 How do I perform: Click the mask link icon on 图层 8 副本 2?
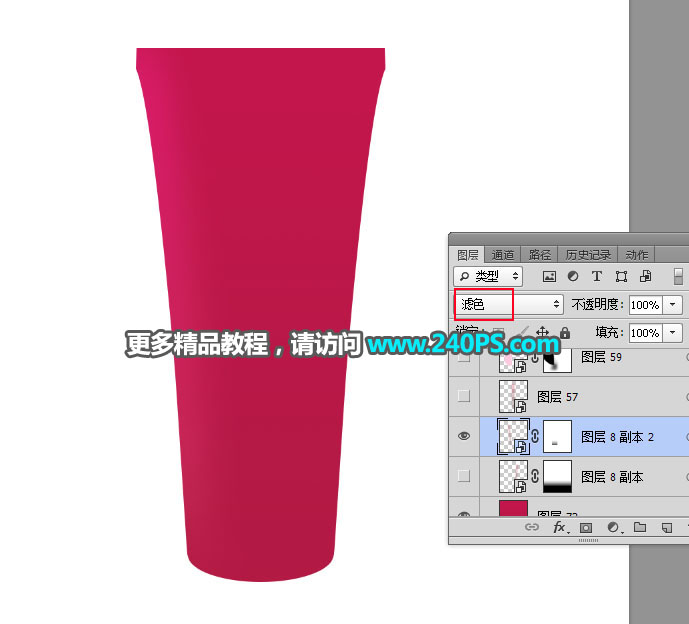(x=535, y=436)
